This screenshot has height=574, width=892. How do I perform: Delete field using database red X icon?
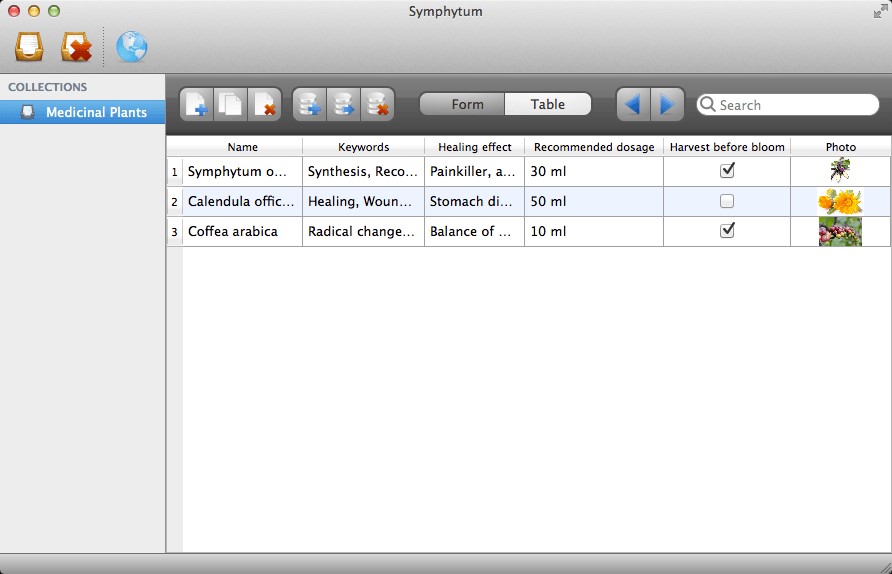pos(378,104)
